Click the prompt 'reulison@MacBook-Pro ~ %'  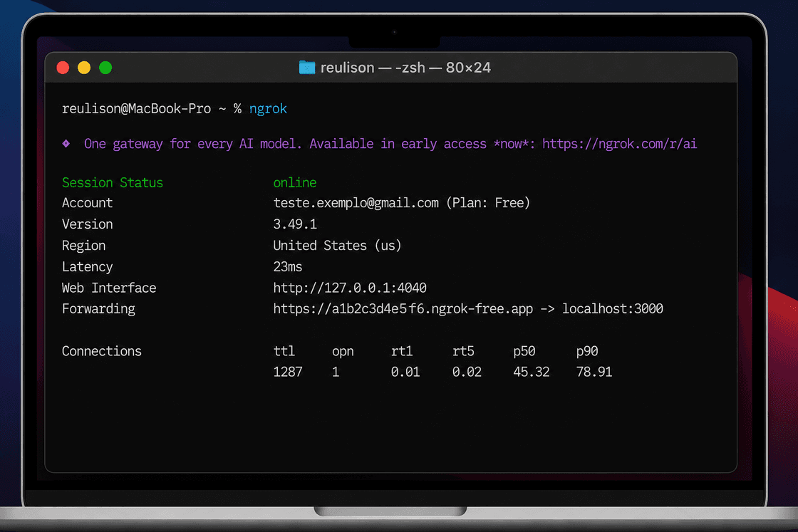pos(152,109)
